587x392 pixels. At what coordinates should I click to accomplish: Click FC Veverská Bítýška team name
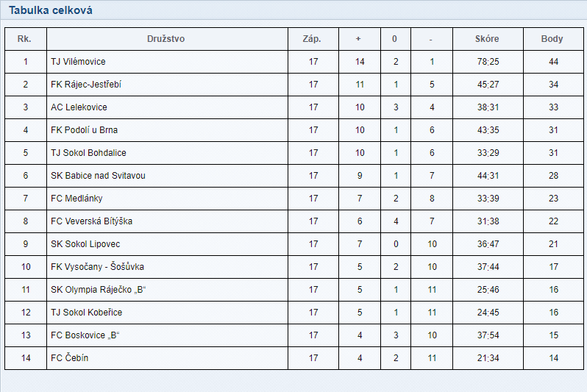click(92, 221)
